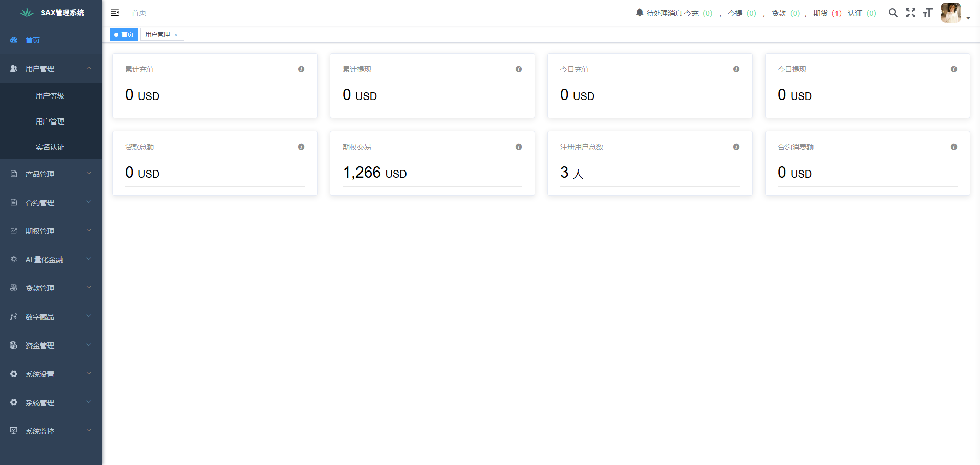Image resolution: width=980 pixels, height=465 pixels.
Task: Close the 用户管理 tab
Action: coord(176,35)
